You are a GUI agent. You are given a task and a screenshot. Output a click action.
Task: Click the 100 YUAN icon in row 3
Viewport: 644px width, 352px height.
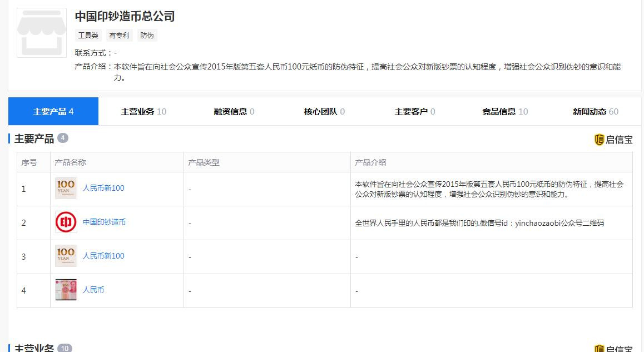point(66,256)
